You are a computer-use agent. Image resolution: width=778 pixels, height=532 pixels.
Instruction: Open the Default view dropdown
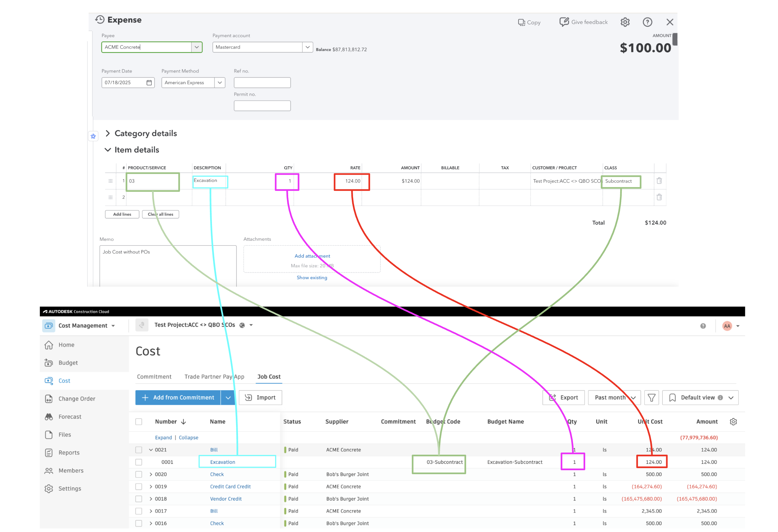700,397
